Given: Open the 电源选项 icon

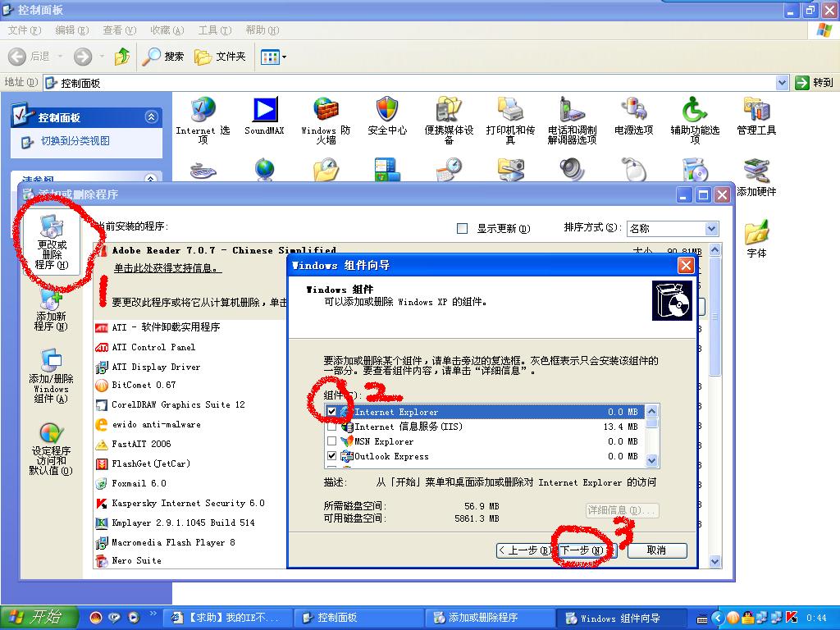Looking at the screenshot, I should (x=634, y=115).
